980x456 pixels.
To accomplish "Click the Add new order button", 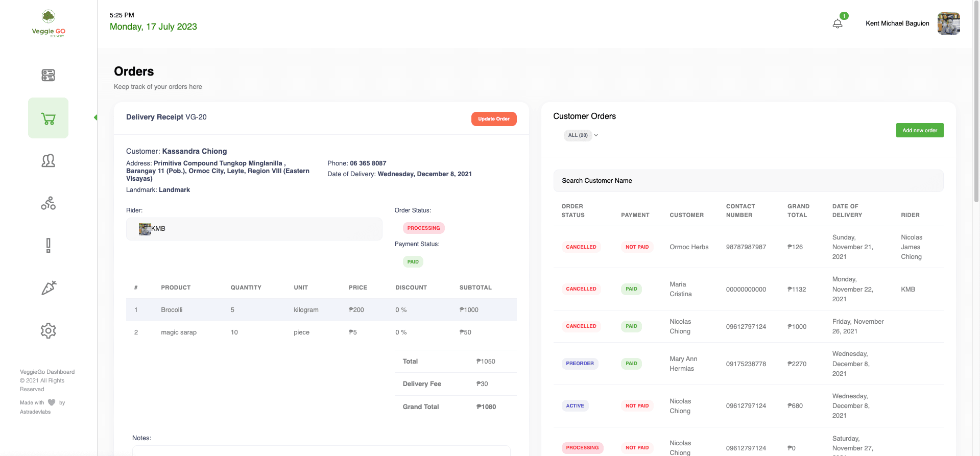I will (919, 130).
